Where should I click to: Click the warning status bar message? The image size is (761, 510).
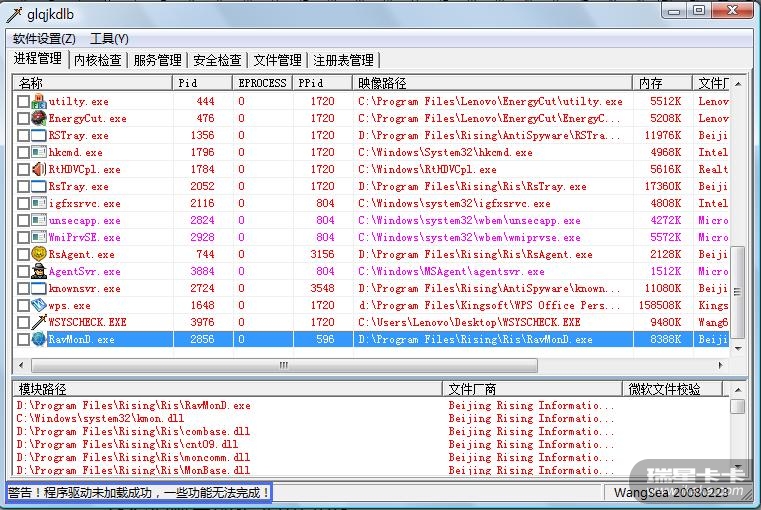139,493
